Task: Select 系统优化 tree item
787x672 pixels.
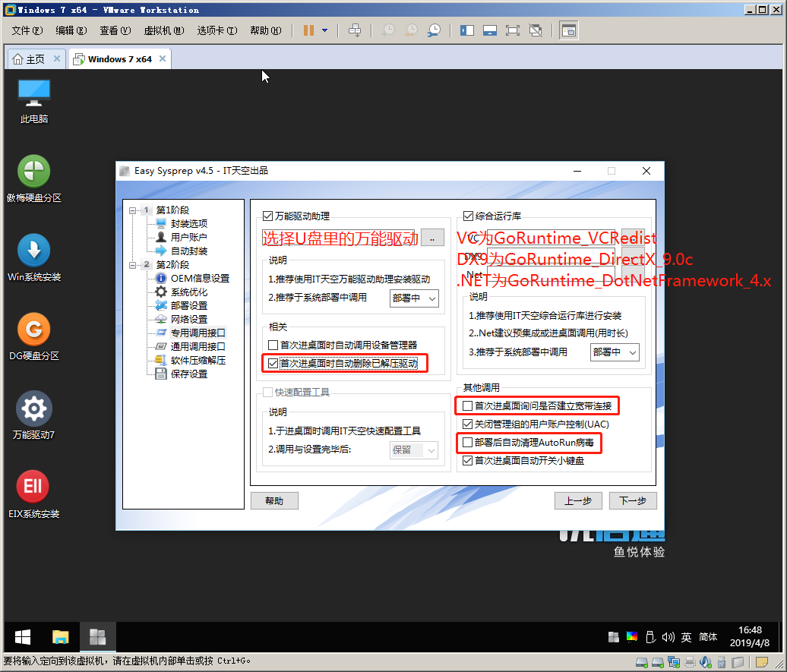Action: coord(188,292)
